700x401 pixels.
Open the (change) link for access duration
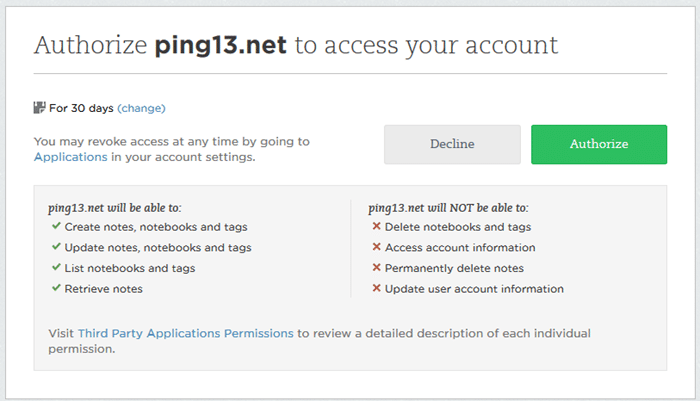(141, 108)
